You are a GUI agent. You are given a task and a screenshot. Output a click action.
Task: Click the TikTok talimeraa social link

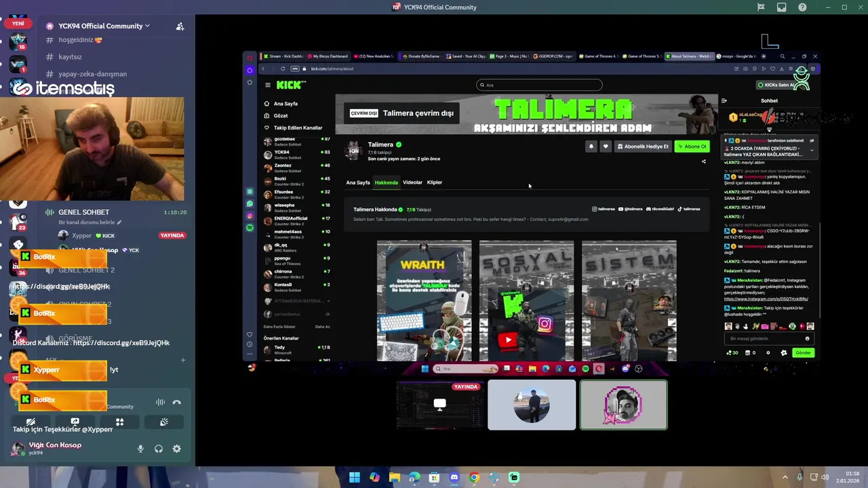tap(689, 209)
